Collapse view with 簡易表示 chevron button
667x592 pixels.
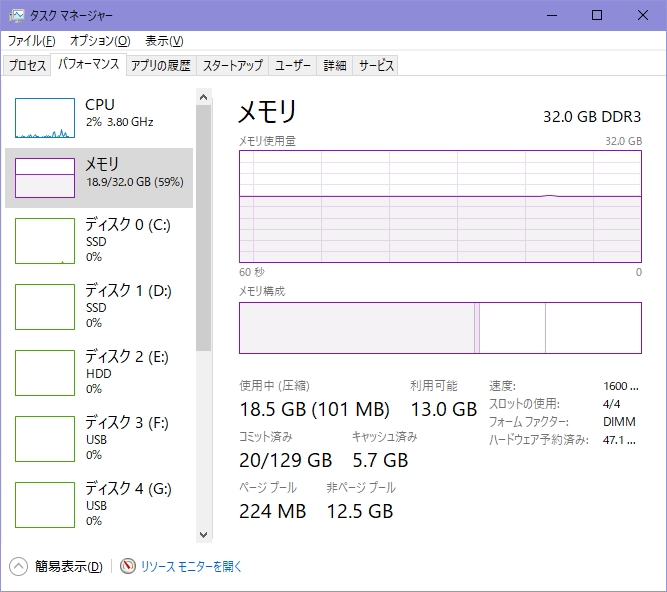pyautogui.click(x=19, y=566)
